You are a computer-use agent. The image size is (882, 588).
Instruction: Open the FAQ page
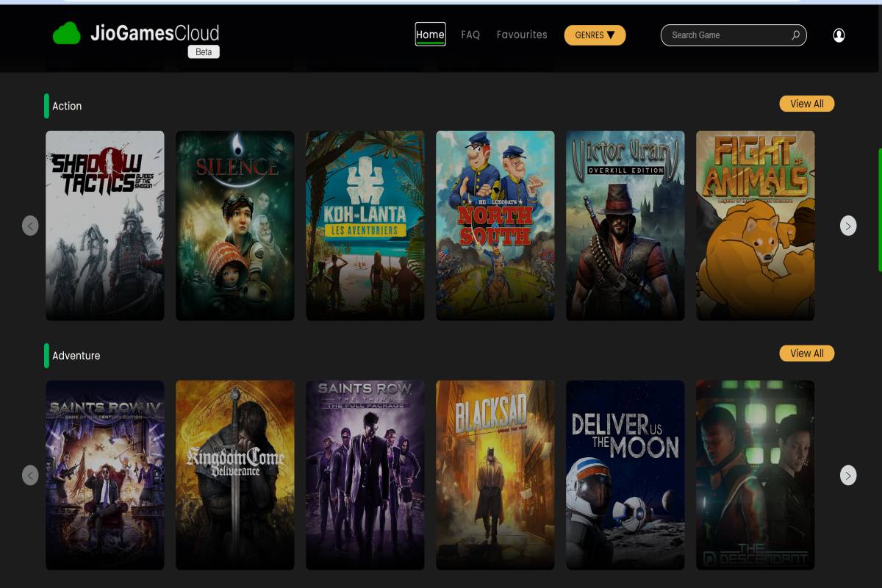coord(470,35)
